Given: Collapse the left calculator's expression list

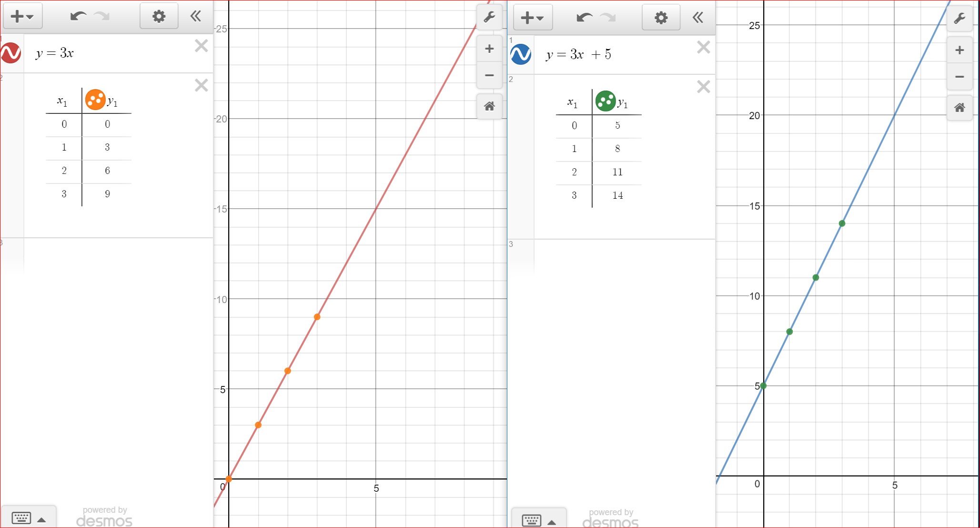Looking at the screenshot, I should tap(195, 16).
